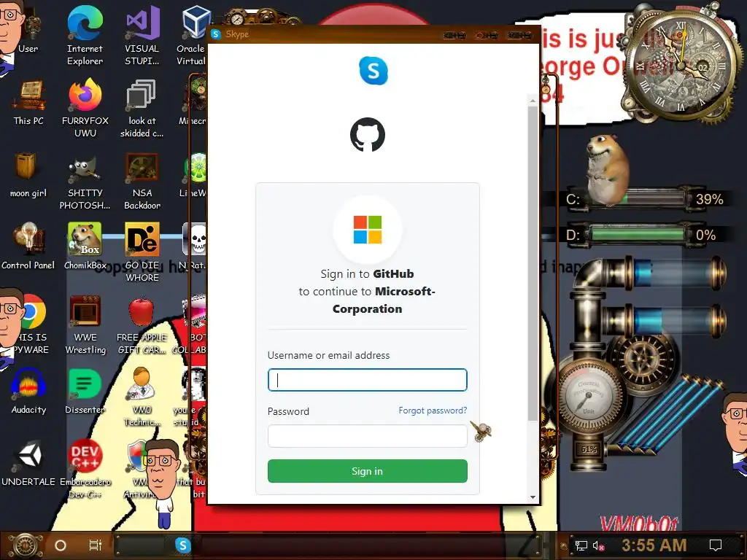
Task: Open Cortana circle on taskbar
Action: tap(61, 545)
